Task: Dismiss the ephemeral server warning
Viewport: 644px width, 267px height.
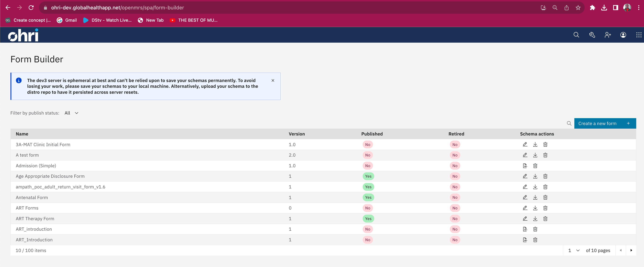Action: 273,80
